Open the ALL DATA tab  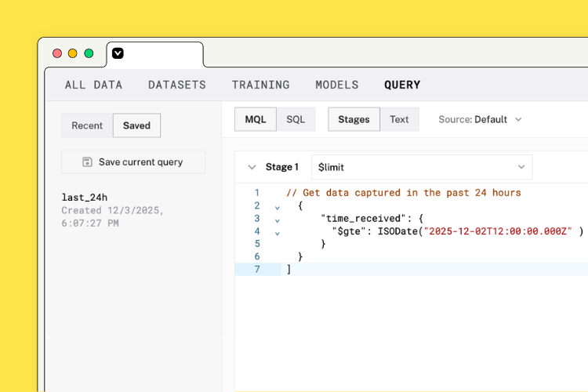point(93,85)
